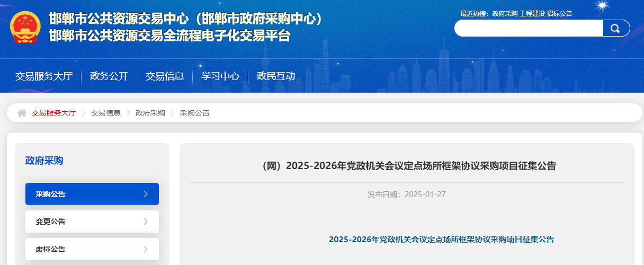Open 政民互动 navigation item

[276, 76]
